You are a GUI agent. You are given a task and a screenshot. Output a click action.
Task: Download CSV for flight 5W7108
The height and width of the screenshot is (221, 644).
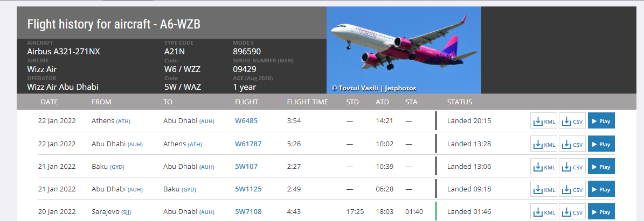(x=572, y=211)
